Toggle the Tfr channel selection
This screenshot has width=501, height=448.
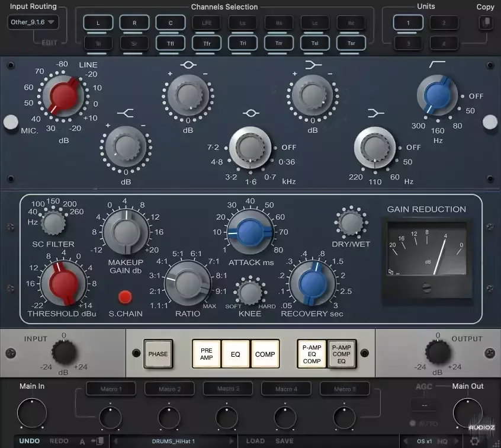(x=207, y=43)
